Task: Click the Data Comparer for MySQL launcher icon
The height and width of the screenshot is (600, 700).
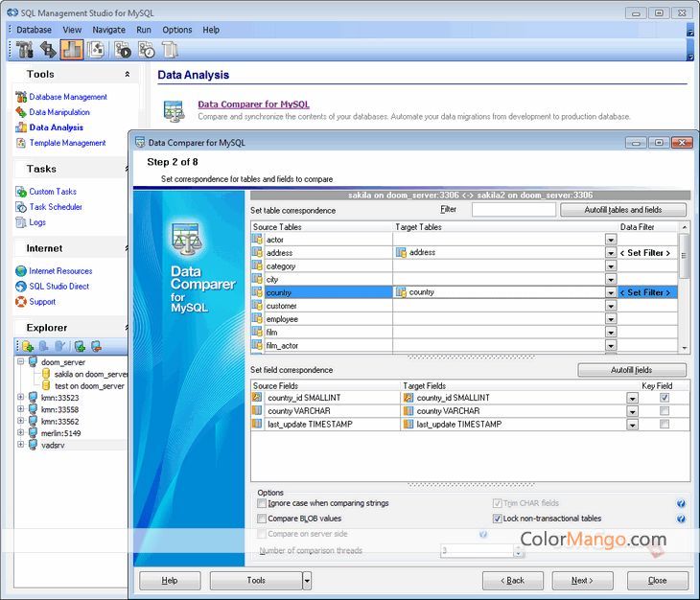Action: 174,110
